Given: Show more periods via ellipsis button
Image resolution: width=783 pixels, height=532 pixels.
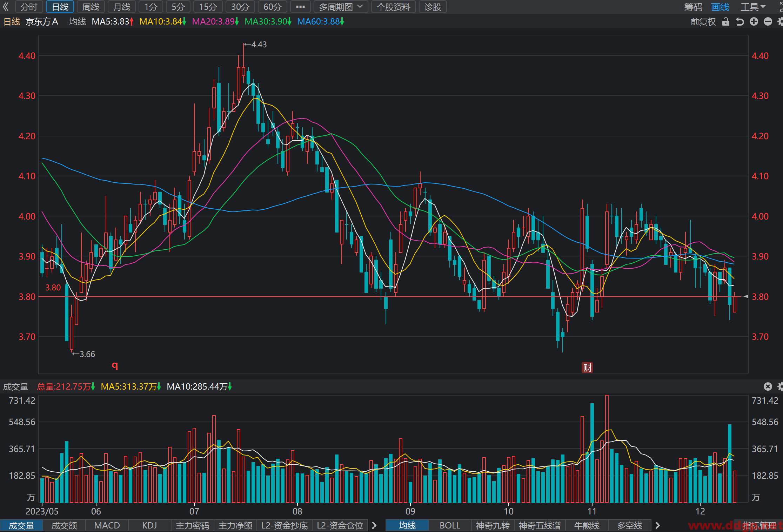Looking at the screenshot, I should coord(300,7).
